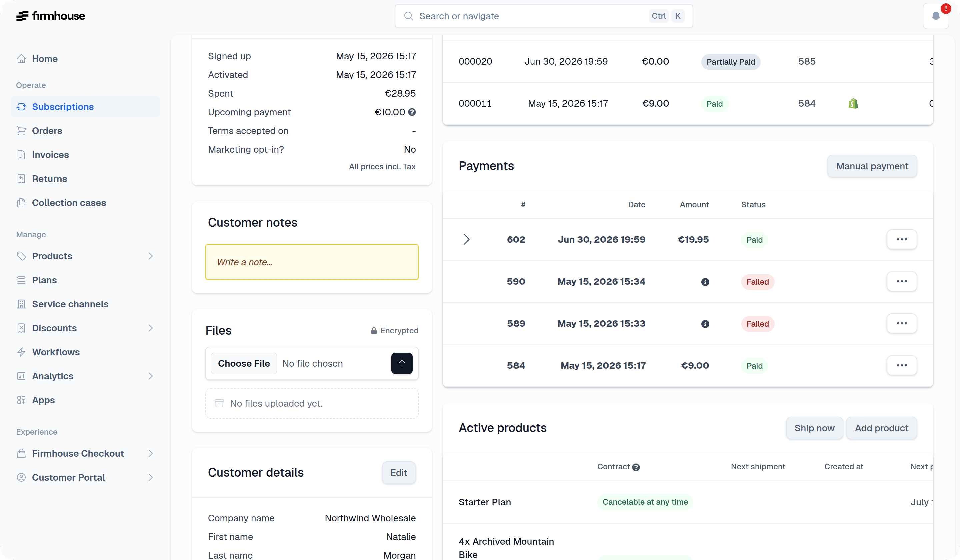This screenshot has width=960, height=560.
Task: Click the Firmhouse logo
Action: 51,16
